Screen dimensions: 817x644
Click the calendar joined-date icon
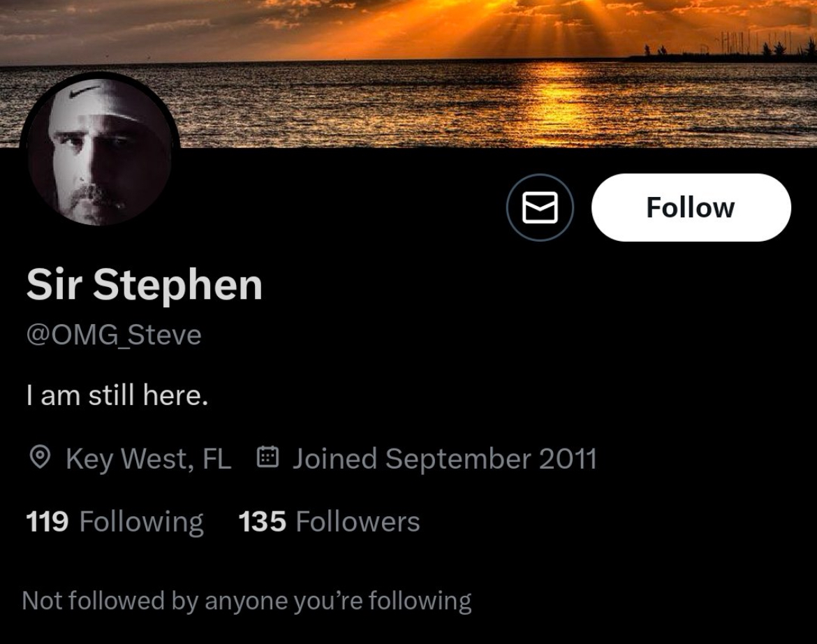[268, 456]
